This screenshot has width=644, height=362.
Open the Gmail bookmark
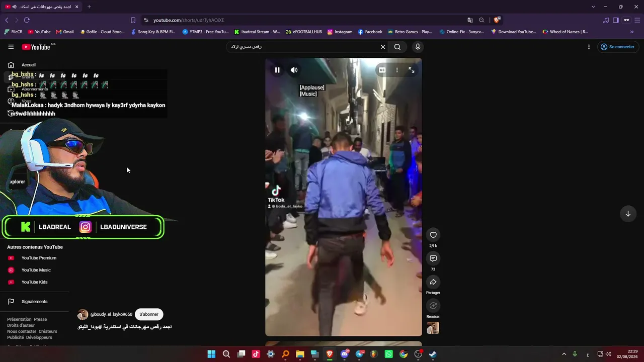pyautogui.click(x=65, y=32)
